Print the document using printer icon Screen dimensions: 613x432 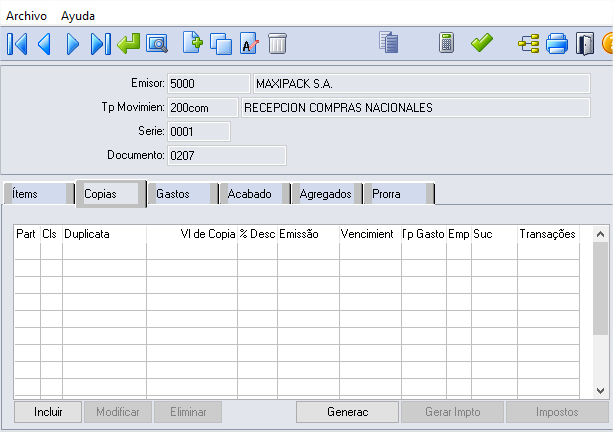tap(557, 43)
